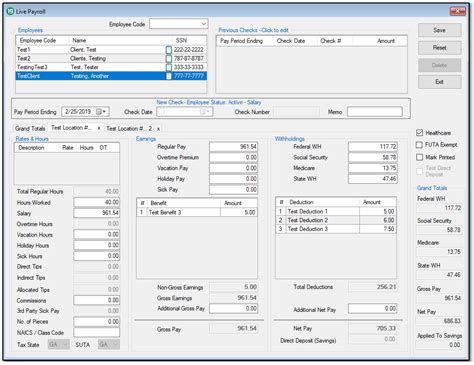474x365 pixels.
Task: Click the Additional Gross Pay field
Action: 234,308
